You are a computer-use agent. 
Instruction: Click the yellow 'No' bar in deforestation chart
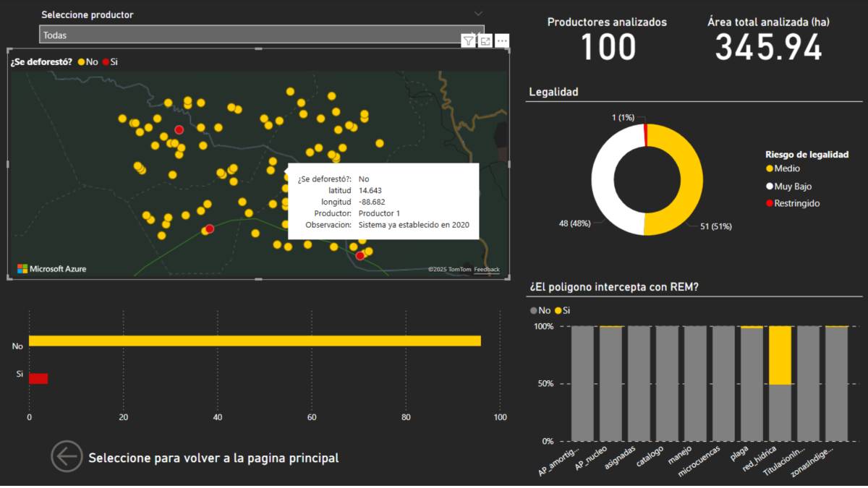click(255, 341)
